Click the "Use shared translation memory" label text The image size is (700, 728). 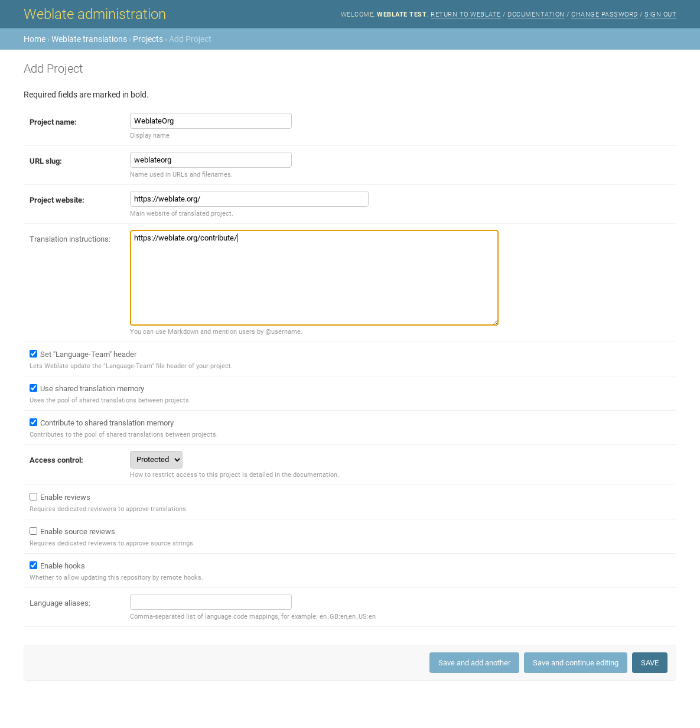click(92, 389)
